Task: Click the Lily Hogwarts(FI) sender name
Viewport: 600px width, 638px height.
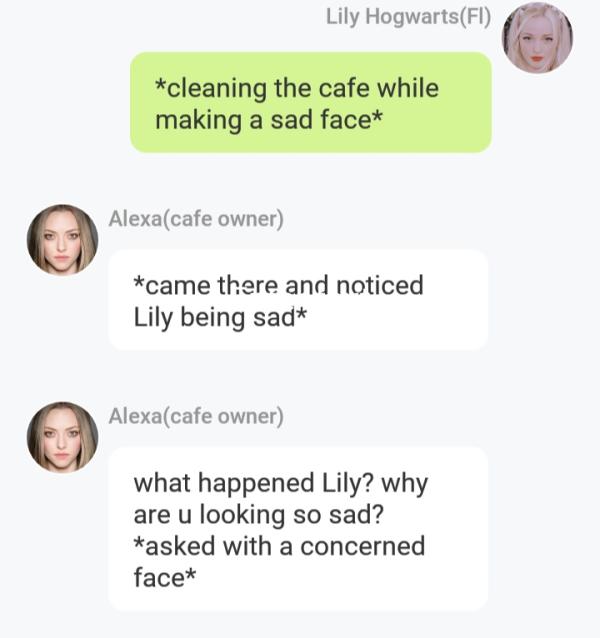Action: 408,17
